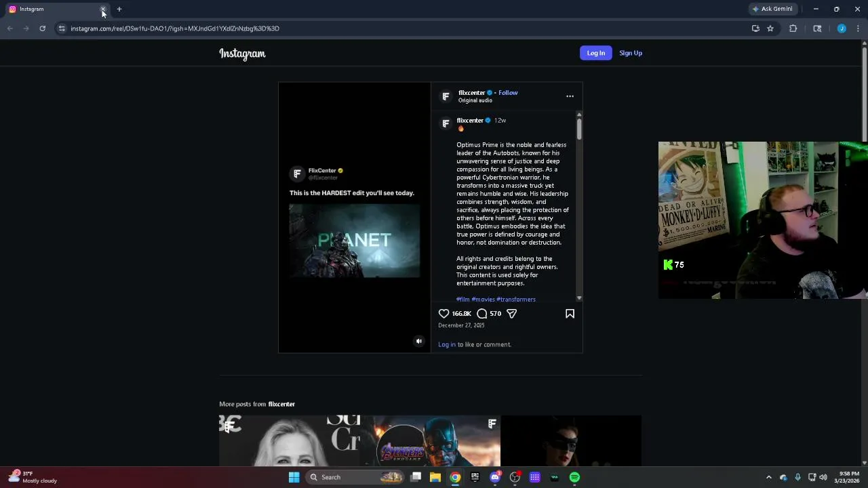Click the caption scrollbar thumb
This screenshot has height=488, width=868.
click(x=579, y=129)
